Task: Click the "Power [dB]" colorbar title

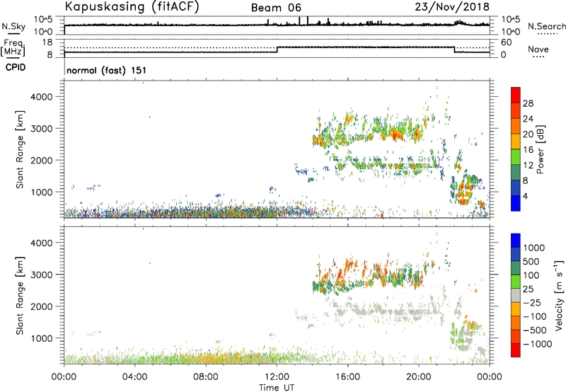Action: point(540,149)
